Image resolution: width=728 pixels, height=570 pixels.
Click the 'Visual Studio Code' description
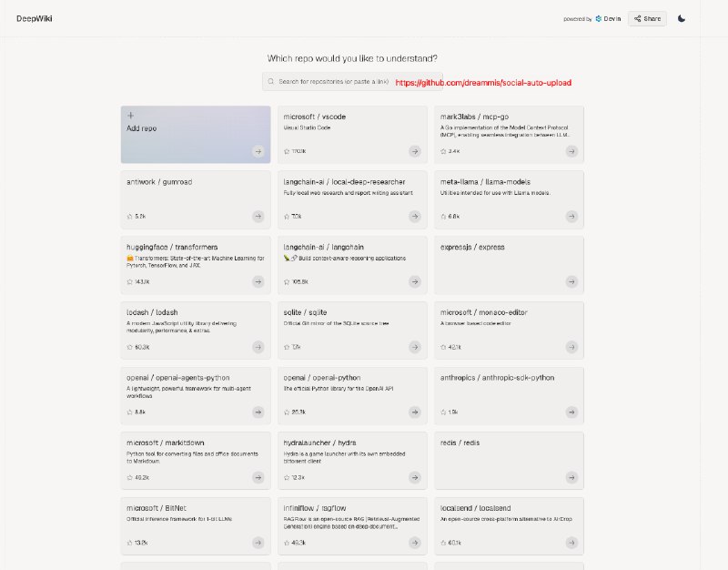click(307, 127)
